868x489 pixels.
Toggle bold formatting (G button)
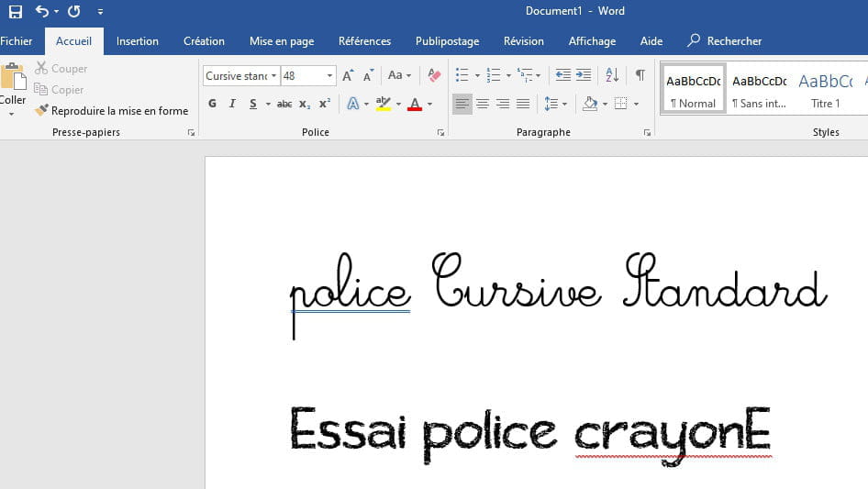pyautogui.click(x=212, y=104)
